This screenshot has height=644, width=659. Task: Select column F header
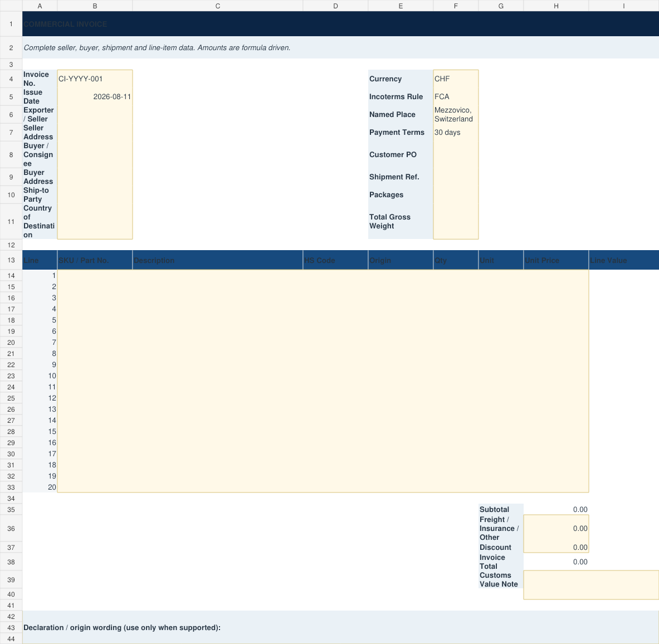pyautogui.click(x=456, y=6)
